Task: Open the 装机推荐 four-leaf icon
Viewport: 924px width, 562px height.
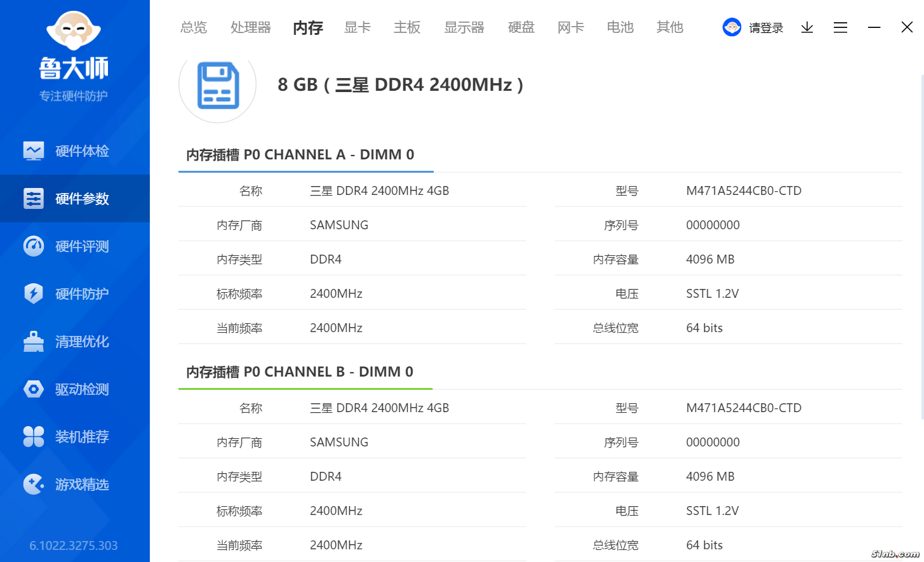Action: pyautogui.click(x=34, y=437)
